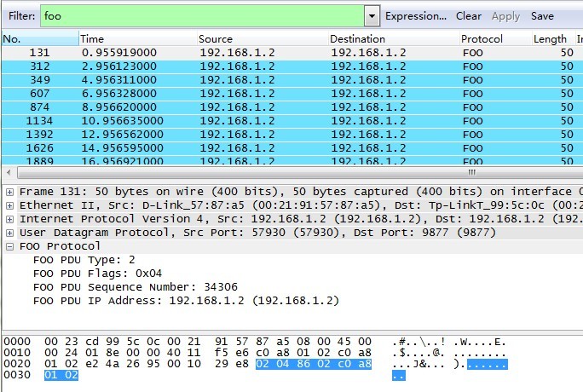
Task: Click hex offset 0010 in bytes pane
Action: (x=17, y=353)
